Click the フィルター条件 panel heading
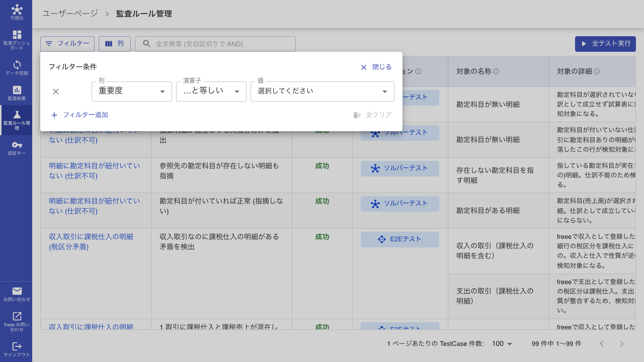The width and height of the screenshot is (644, 362). point(72,67)
